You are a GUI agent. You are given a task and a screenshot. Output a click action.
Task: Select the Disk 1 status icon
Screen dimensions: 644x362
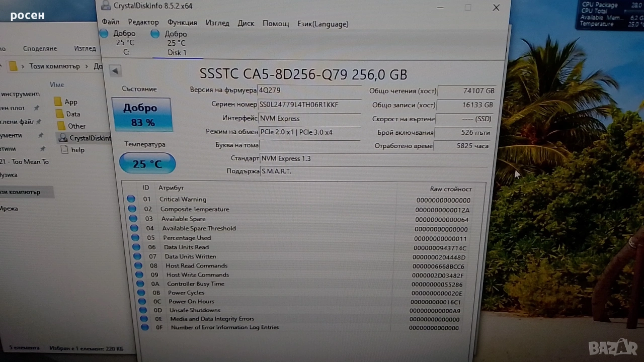coord(155,34)
